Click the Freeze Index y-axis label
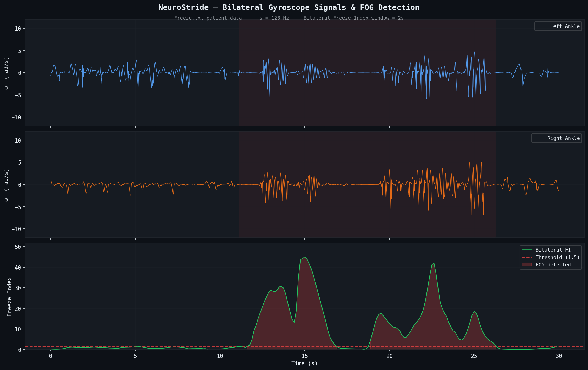This screenshot has width=588, height=370. (x=9, y=297)
